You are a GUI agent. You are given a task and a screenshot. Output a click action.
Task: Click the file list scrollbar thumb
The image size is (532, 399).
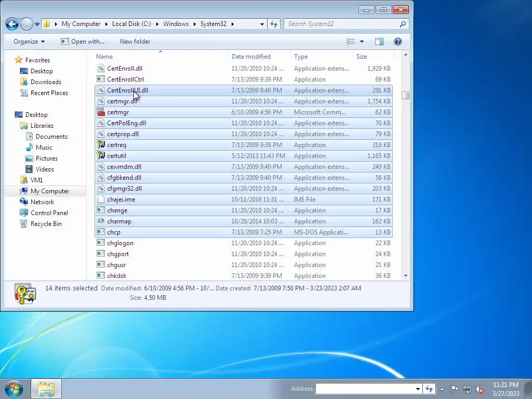point(405,96)
